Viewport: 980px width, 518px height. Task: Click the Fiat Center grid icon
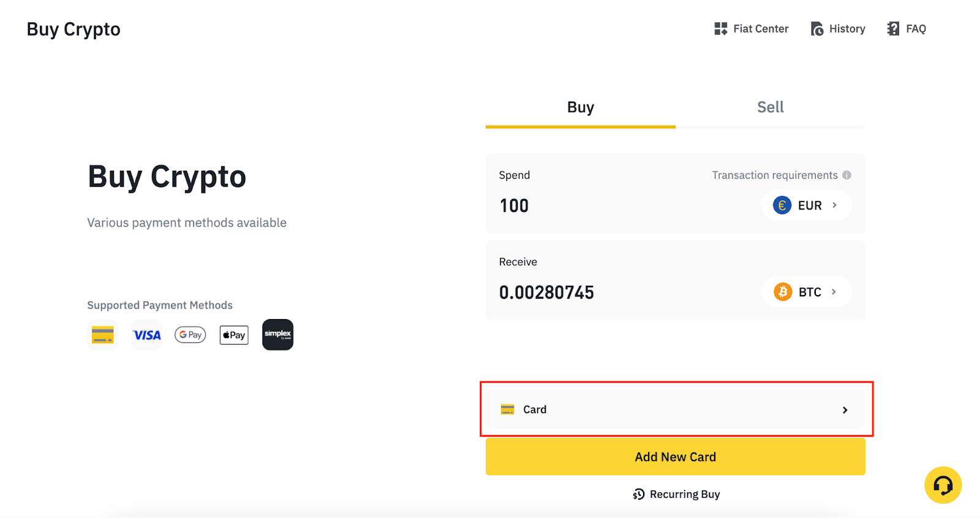click(x=721, y=29)
